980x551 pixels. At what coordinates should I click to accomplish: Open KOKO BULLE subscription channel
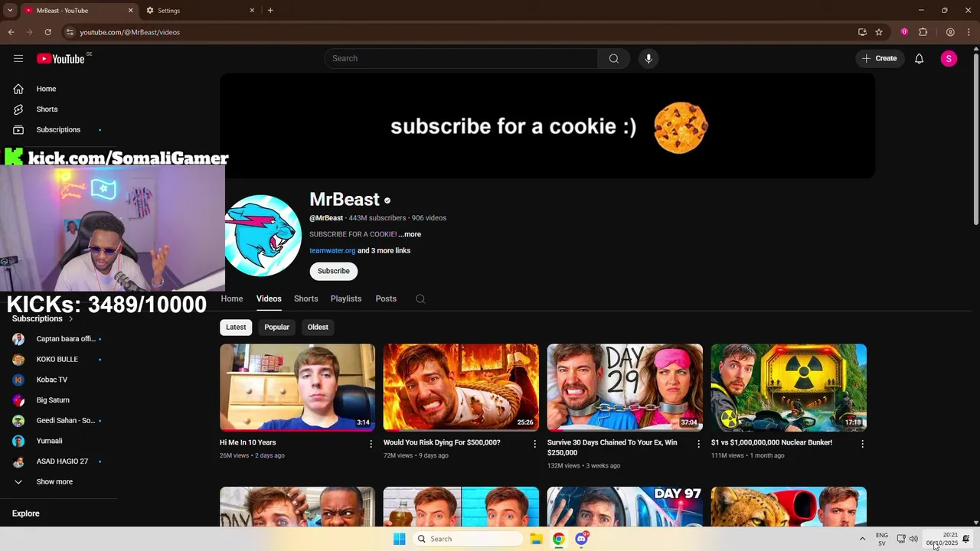(x=59, y=359)
